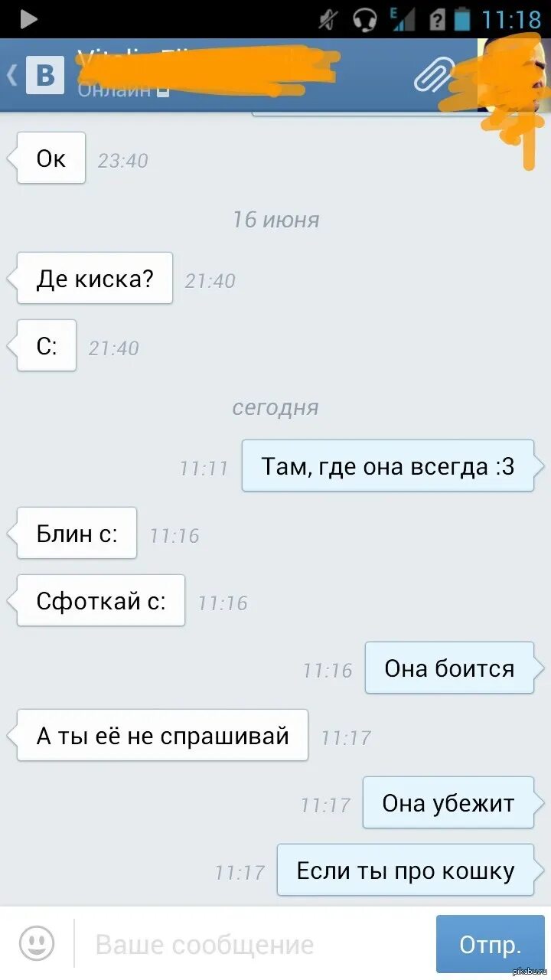Select the "Ок" message bubble
Image resolution: width=551 pixels, height=980 pixels.
pyautogui.click(x=51, y=158)
